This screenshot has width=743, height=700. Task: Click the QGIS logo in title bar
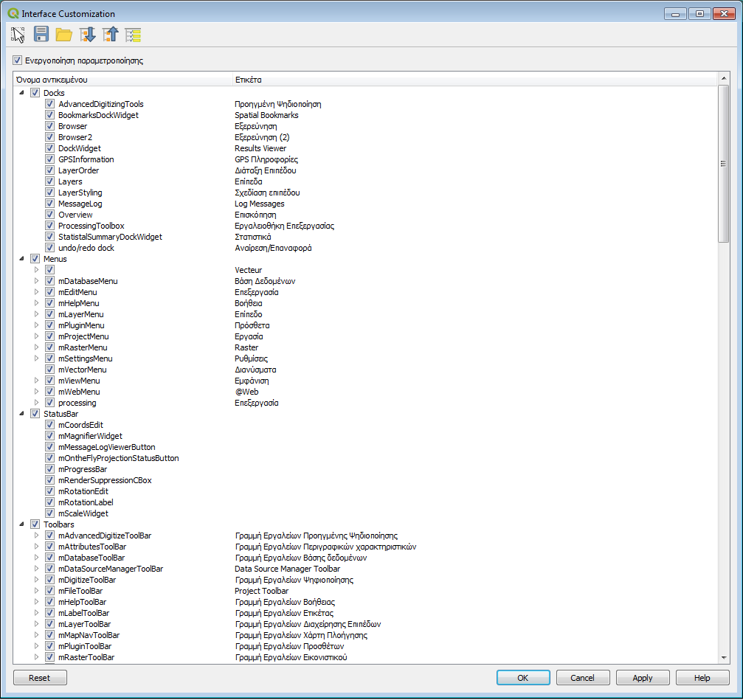(x=13, y=14)
